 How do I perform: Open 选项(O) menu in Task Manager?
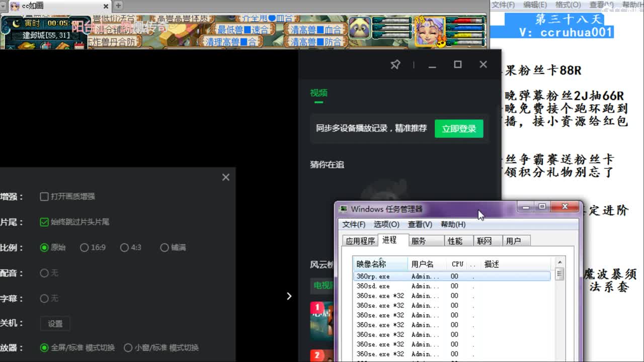click(x=386, y=224)
